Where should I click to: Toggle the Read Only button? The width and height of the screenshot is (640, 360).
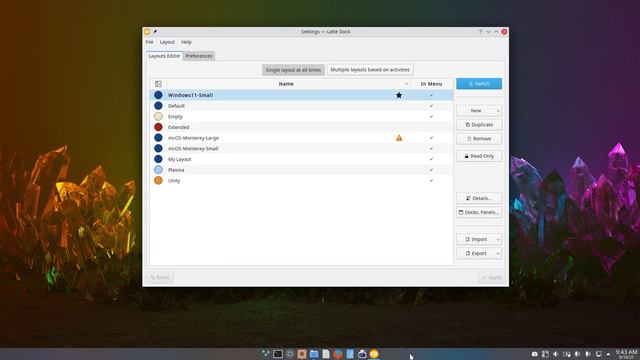[x=479, y=156]
